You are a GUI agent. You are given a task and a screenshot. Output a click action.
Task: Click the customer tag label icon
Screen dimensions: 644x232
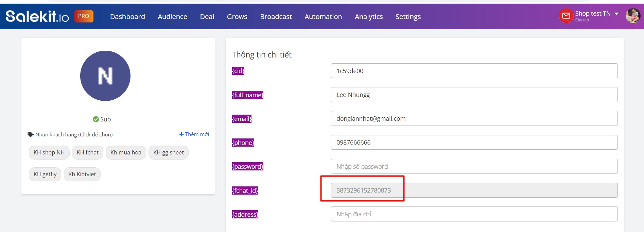(x=31, y=134)
